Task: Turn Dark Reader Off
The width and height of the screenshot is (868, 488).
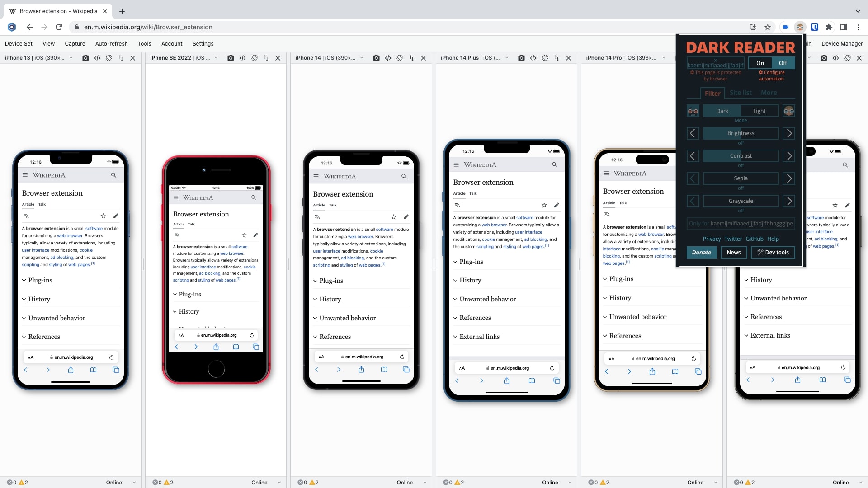Action: coord(783,63)
